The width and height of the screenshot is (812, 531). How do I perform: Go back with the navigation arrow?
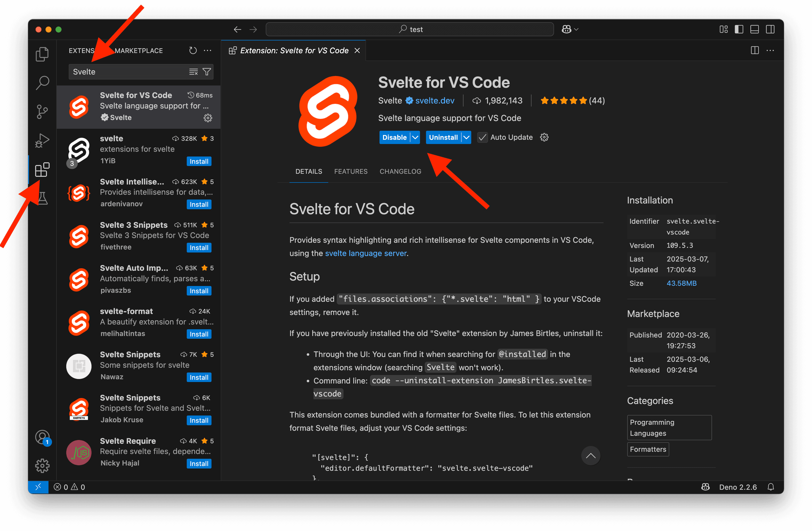pos(237,29)
